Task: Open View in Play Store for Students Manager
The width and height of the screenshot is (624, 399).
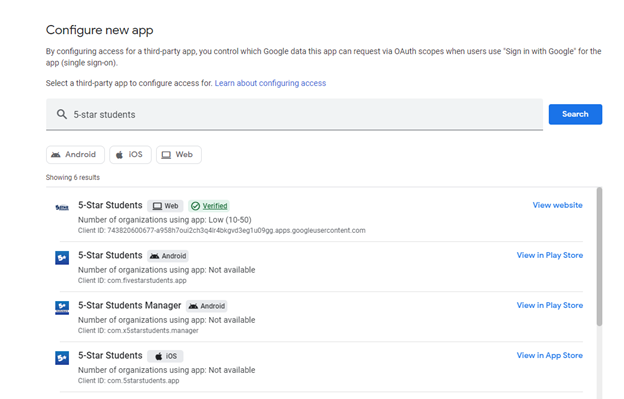Action: click(x=550, y=306)
